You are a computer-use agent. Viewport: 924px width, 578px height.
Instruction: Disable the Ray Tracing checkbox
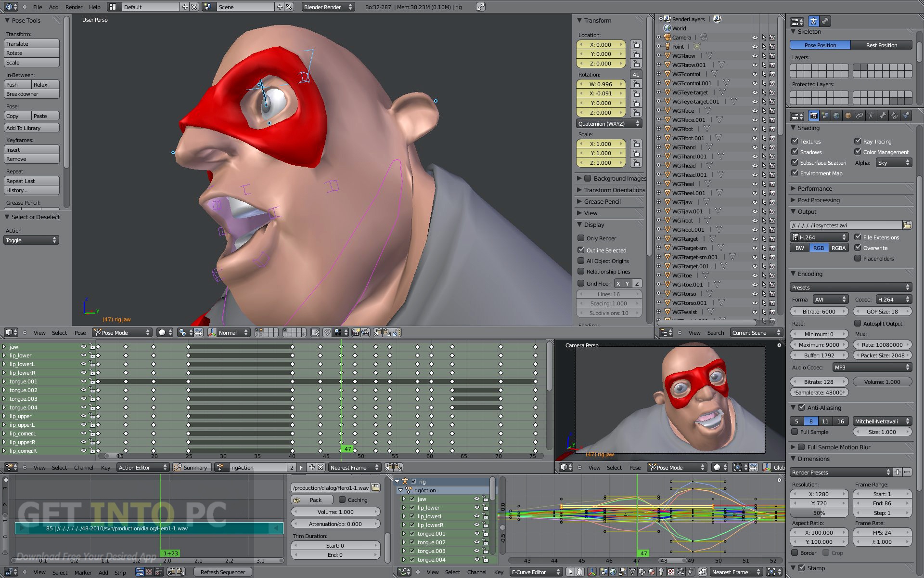[x=858, y=141]
